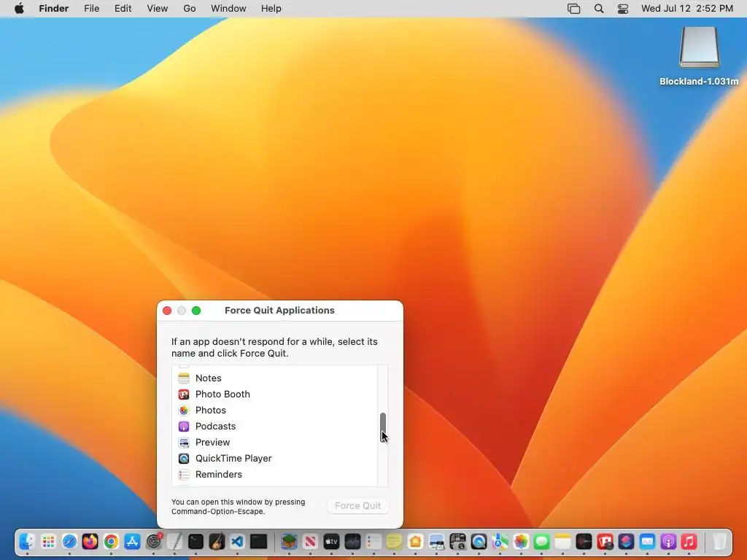Select Photos in the Force Quit list

pyautogui.click(x=274, y=411)
